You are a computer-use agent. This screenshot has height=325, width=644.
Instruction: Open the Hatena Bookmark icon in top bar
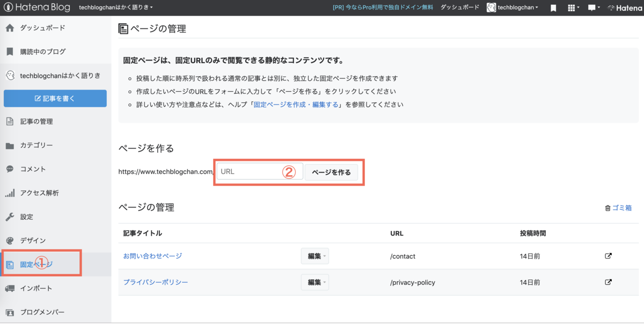(x=553, y=8)
